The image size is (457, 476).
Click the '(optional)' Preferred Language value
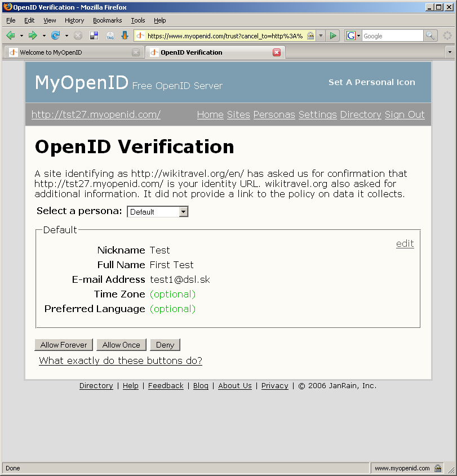[x=173, y=309]
